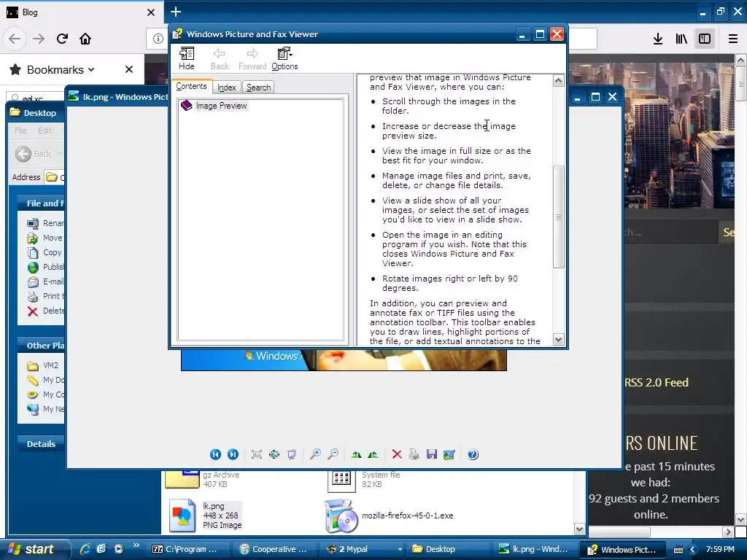Screen dimensions: 747x560
Task: Click the Details panel header
Action: coord(41,444)
